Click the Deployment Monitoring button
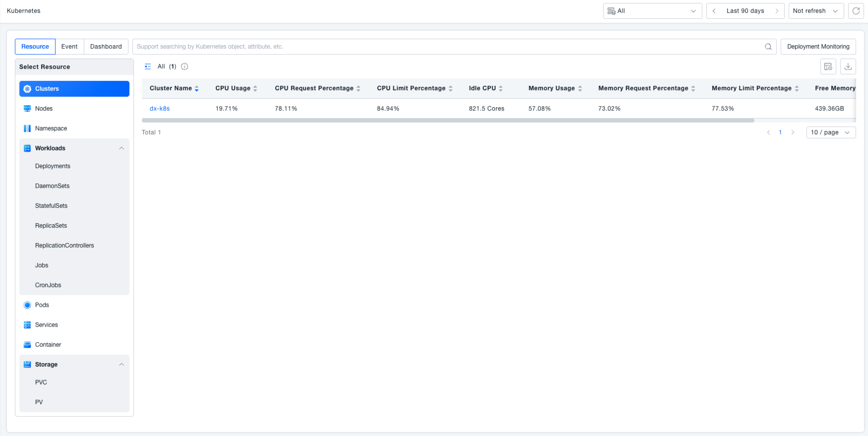Image resolution: width=868 pixels, height=436 pixels. (818, 47)
